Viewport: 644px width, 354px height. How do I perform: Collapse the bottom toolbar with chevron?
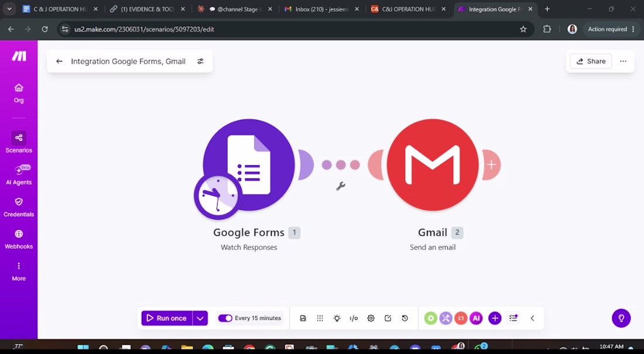[x=532, y=318]
